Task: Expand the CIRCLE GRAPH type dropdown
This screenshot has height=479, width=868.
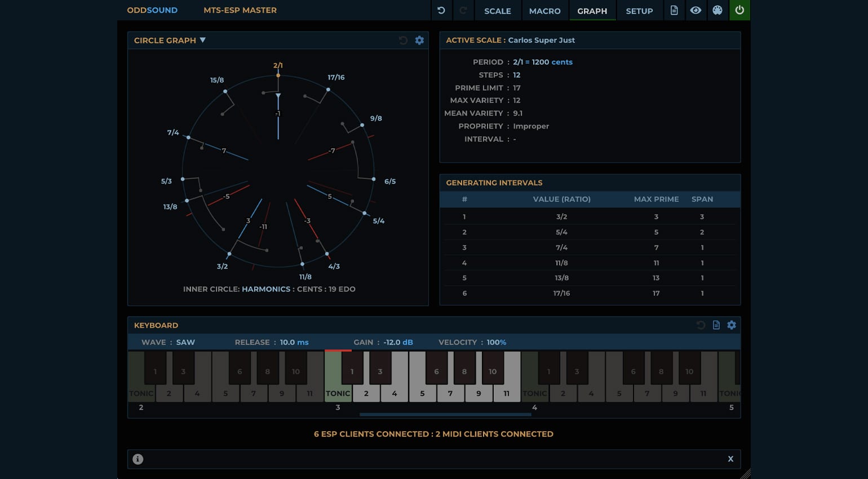Action: tap(170, 41)
